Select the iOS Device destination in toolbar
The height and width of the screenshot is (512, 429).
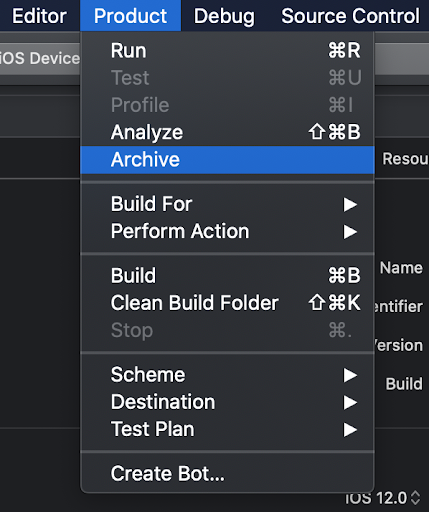(40, 58)
